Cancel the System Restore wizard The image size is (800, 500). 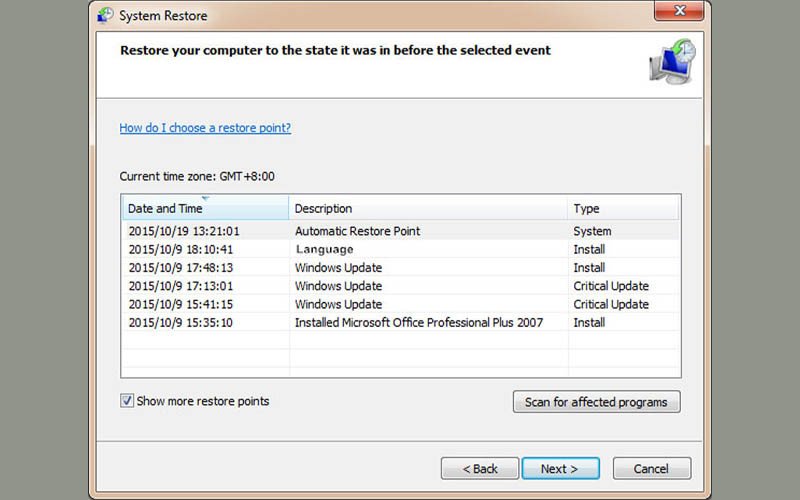pos(650,468)
